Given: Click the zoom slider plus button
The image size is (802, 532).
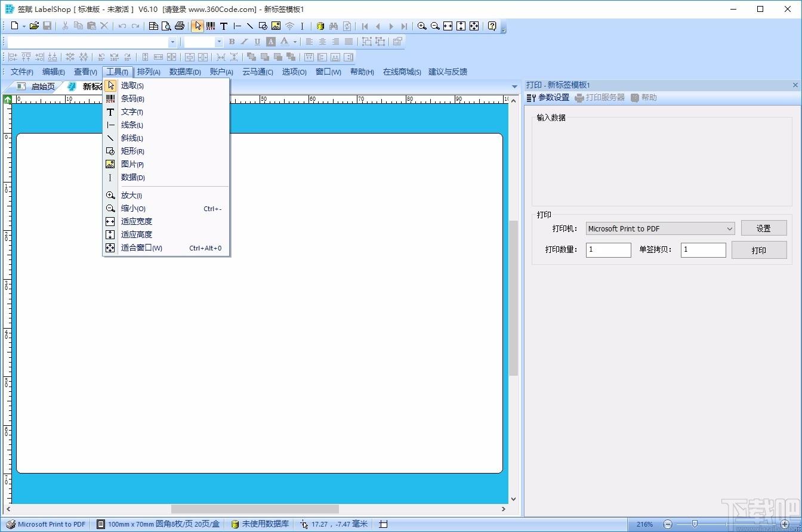Looking at the screenshot, I should pyautogui.click(x=785, y=525).
